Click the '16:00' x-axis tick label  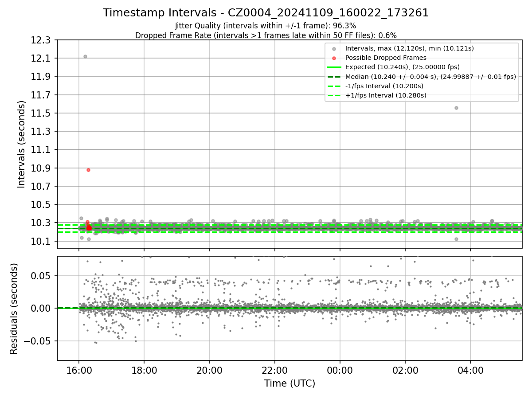79,370
